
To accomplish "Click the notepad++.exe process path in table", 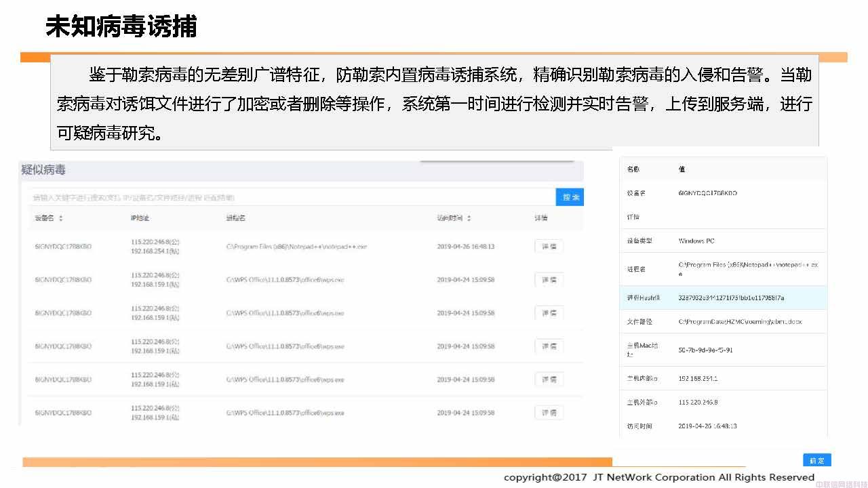I will (296, 247).
